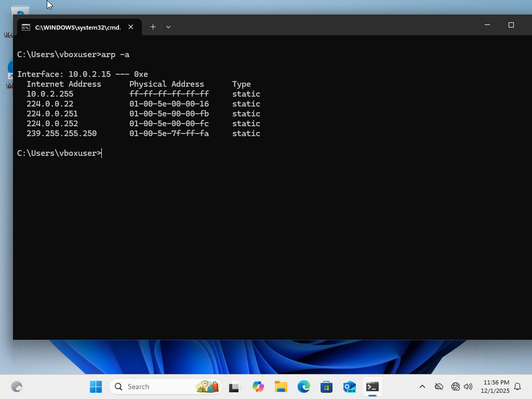Open the new Outlook app
The image size is (532, 399).
(349, 387)
